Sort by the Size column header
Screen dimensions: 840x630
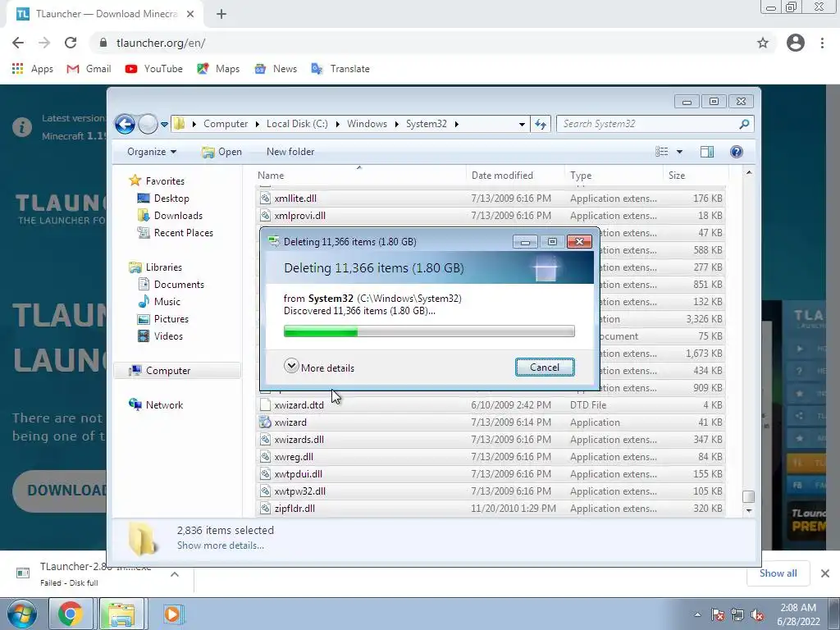[696, 176]
